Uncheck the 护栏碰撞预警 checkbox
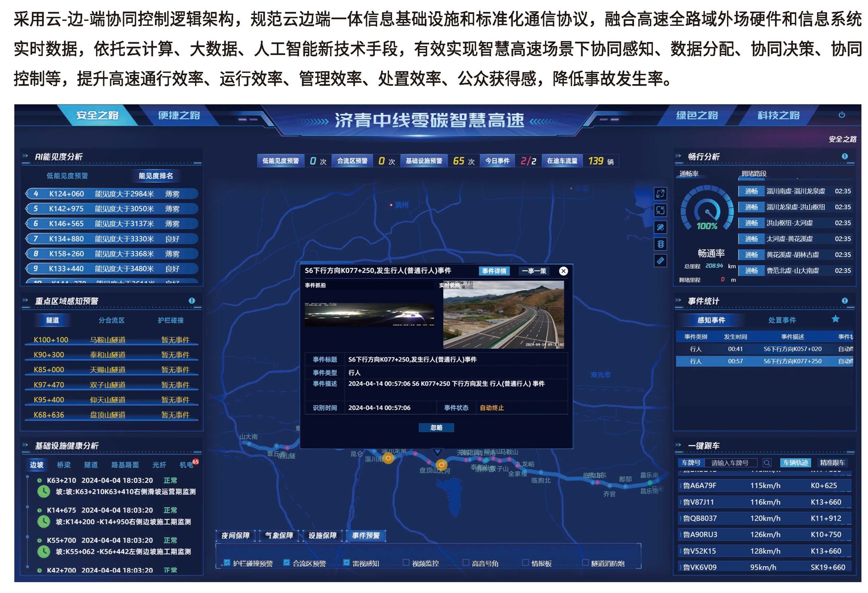 click(227, 563)
